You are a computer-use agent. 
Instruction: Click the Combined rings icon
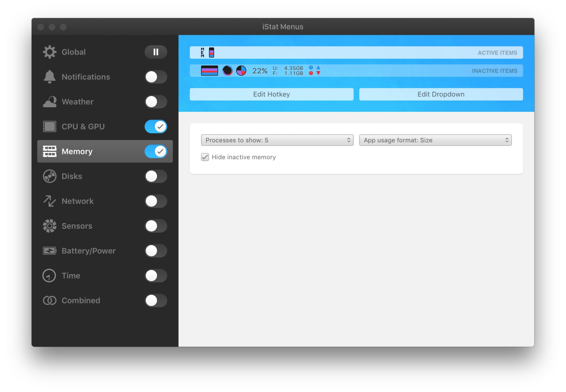point(50,300)
